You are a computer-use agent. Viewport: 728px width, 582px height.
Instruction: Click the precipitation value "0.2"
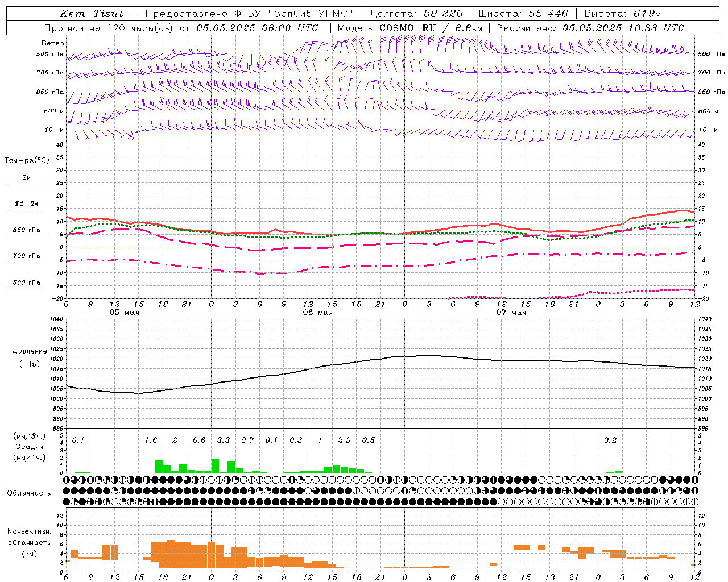point(610,440)
